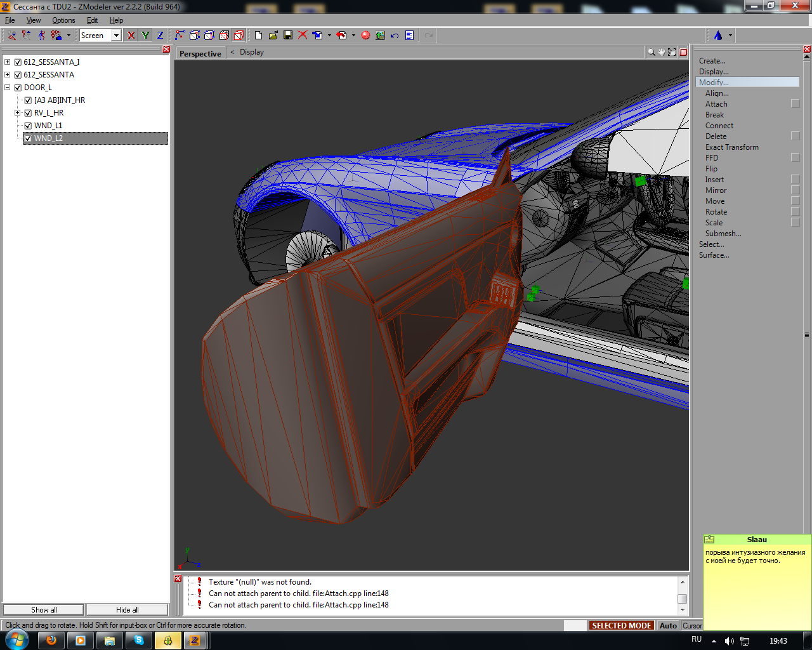Expand the 612_SESSANTA tree node

click(8, 75)
